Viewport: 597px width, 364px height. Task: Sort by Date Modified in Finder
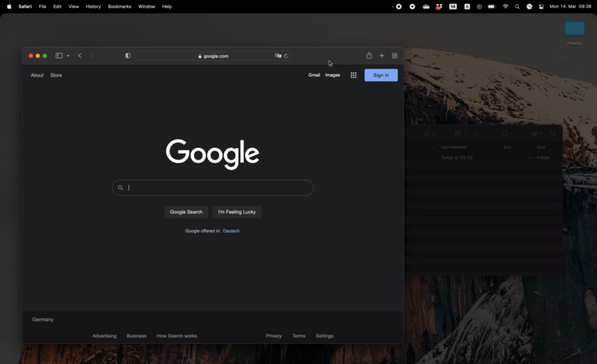tap(454, 147)
